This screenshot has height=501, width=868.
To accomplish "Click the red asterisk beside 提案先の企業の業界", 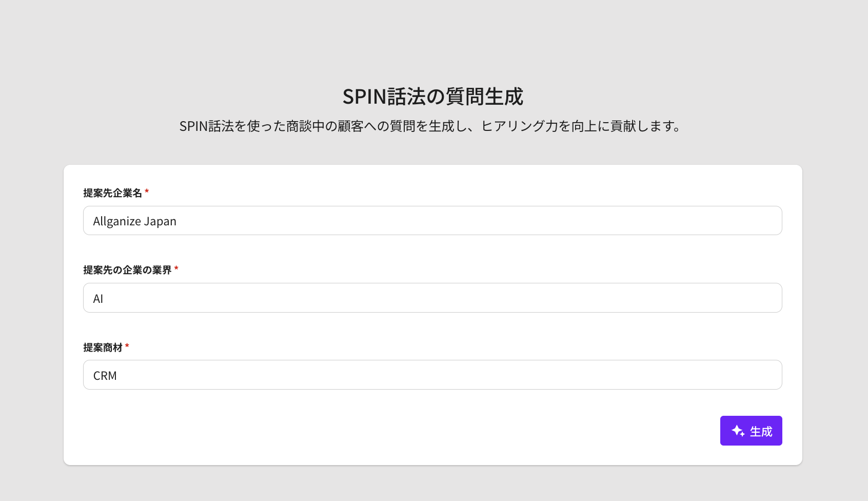I will pyautogui.click(x=176, y=269).
